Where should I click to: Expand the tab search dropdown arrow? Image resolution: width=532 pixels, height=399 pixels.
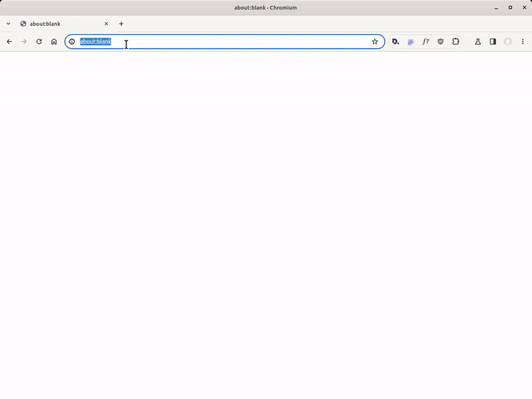[8, 24]
